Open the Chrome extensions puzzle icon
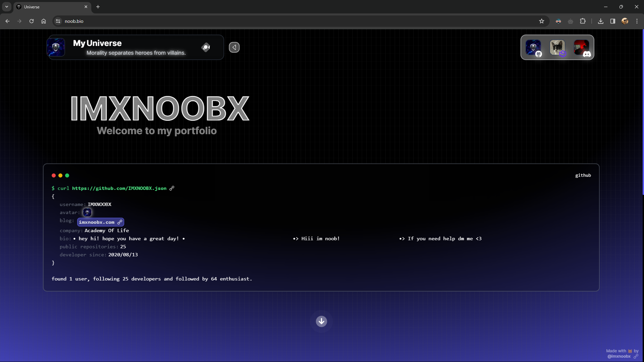 [583, 21]
